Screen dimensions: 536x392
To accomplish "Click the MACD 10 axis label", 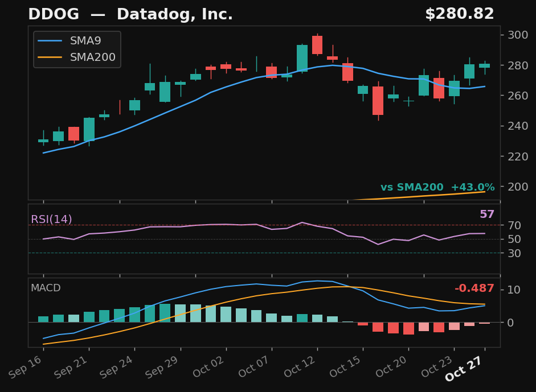I will coord(514,290).
